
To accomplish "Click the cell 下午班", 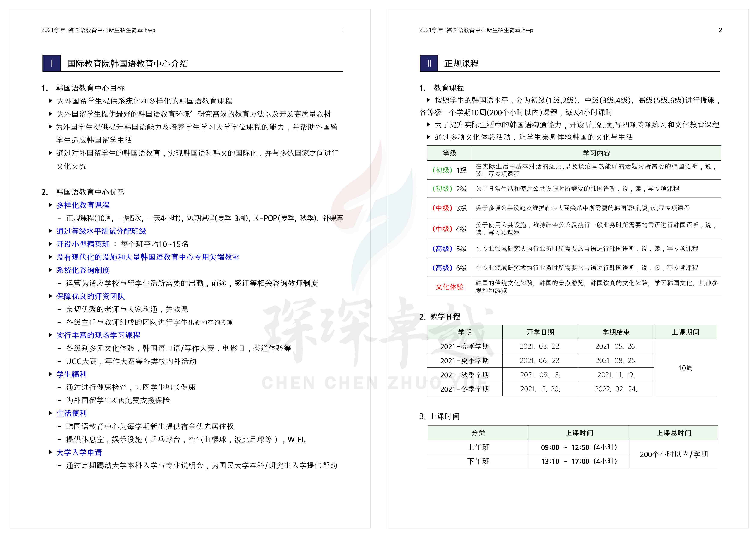I will (478, 461).
